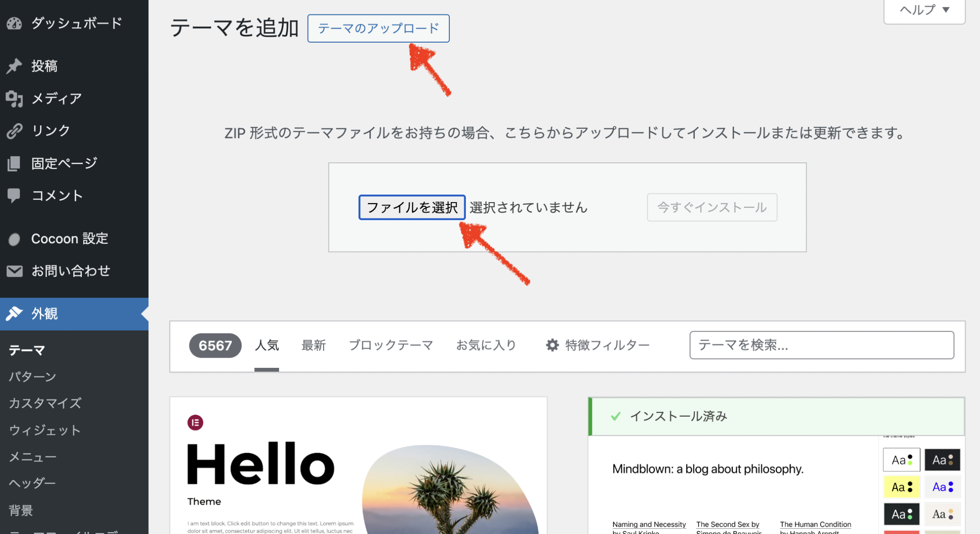Click the ファイルを選択 button
Image resolution: width=980 pixels, height=534 pixels.
point(412,207)
